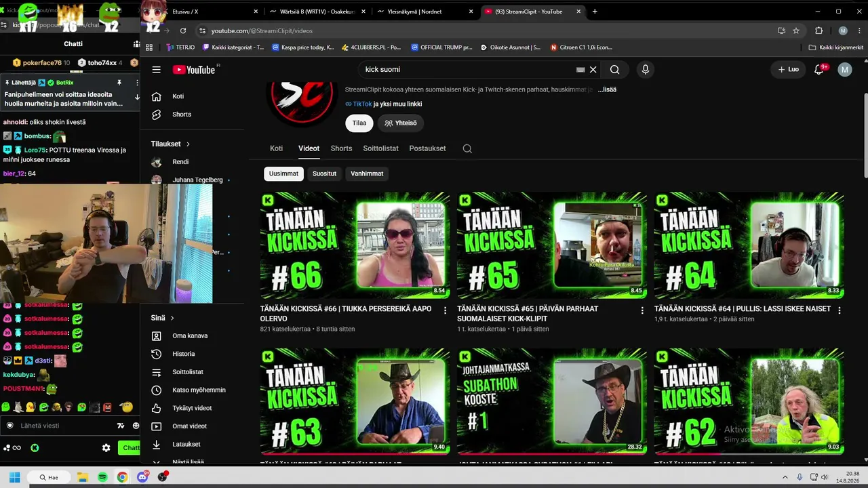This screenshot has width=868, height=488.
Task: Open the YouTube guide hamburger menu
Action: tap(156, 70)
